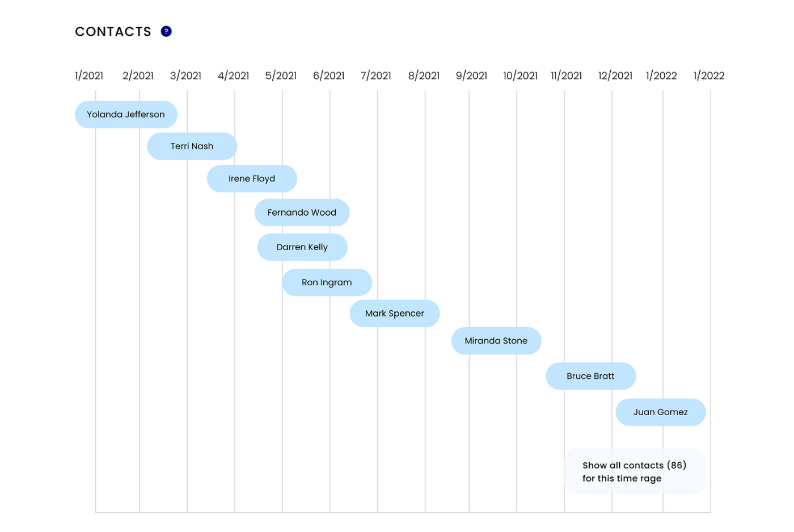
Task: Select the Yolanda Jefferson contact bubble
Action: [x=126, y=114]
